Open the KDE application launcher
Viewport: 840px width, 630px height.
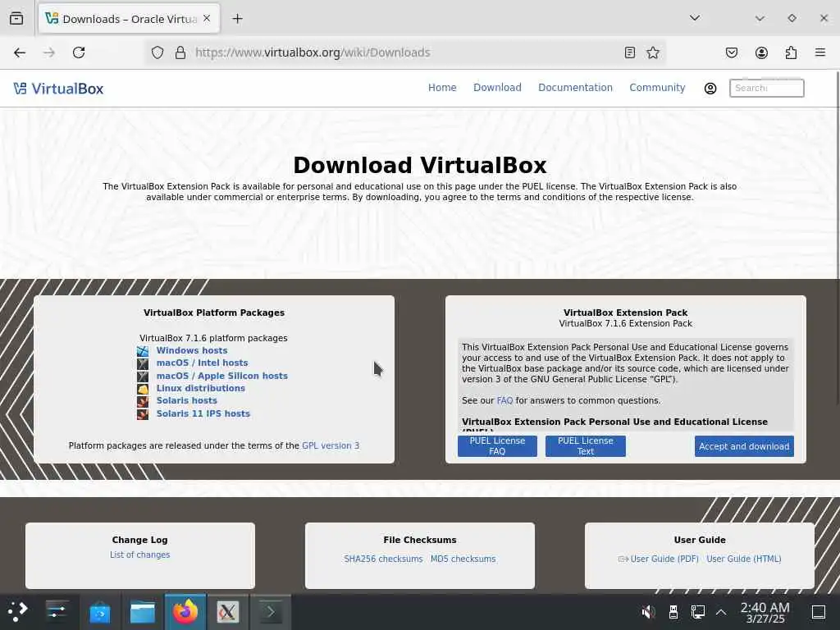(x=18, y=611)
